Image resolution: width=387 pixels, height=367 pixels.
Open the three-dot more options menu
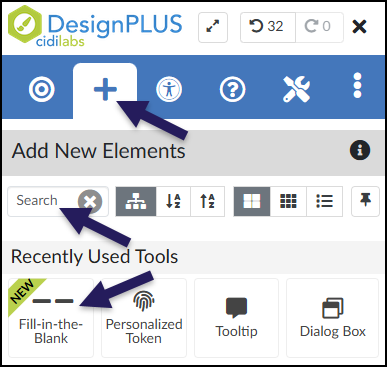coord(357,85)
